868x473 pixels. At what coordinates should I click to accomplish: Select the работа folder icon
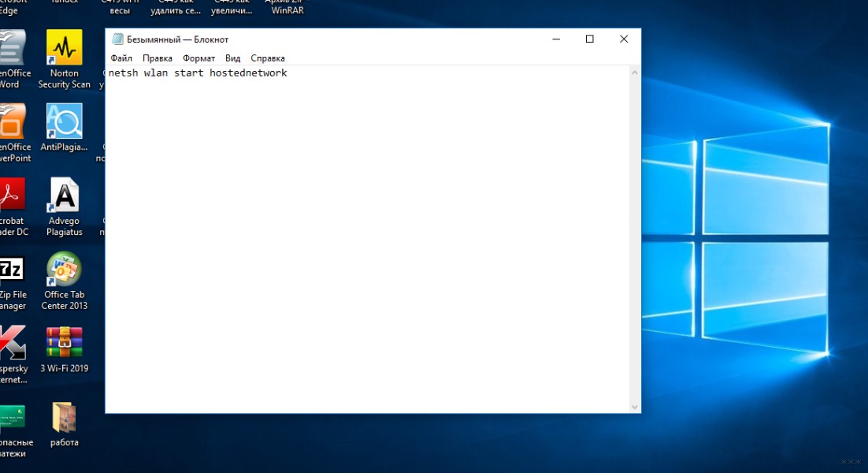coord(64,418)
